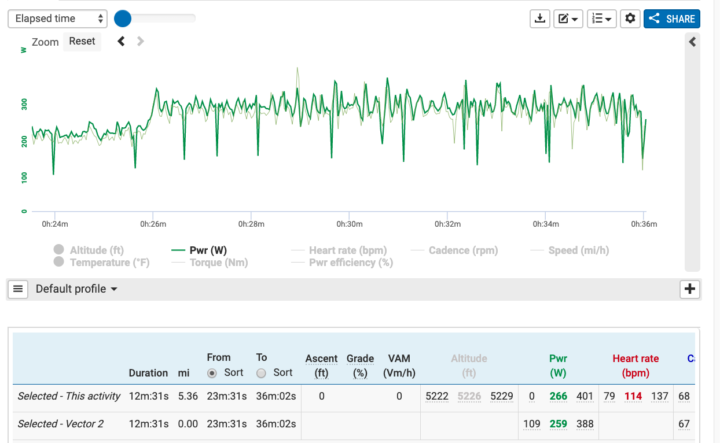The width and height of the screenshot is (720, 443).
Task: Toggle Heart rate (bpm) series in legend
Action: (344, 250)
